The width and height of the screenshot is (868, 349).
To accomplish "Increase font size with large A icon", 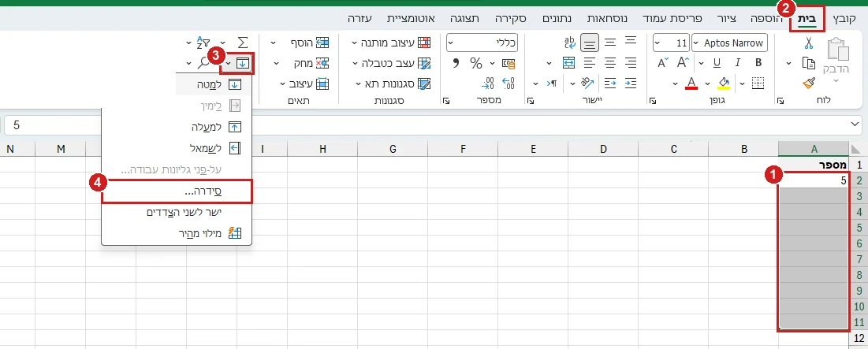I will point(684,62).
